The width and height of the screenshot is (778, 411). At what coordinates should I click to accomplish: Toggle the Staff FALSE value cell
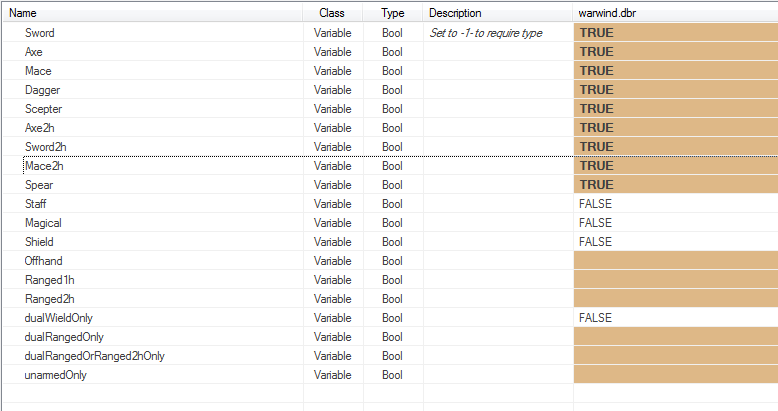[676, 204]
